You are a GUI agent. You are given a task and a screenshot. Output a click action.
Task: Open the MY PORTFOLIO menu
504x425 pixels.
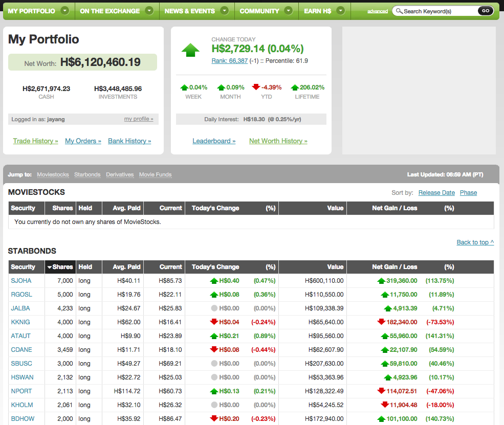click(x=32, y=11)
